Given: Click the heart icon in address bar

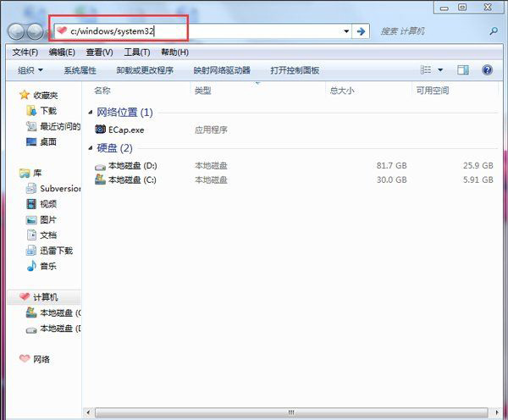Looking at the screenshot, I should click(x=62, y=30).
